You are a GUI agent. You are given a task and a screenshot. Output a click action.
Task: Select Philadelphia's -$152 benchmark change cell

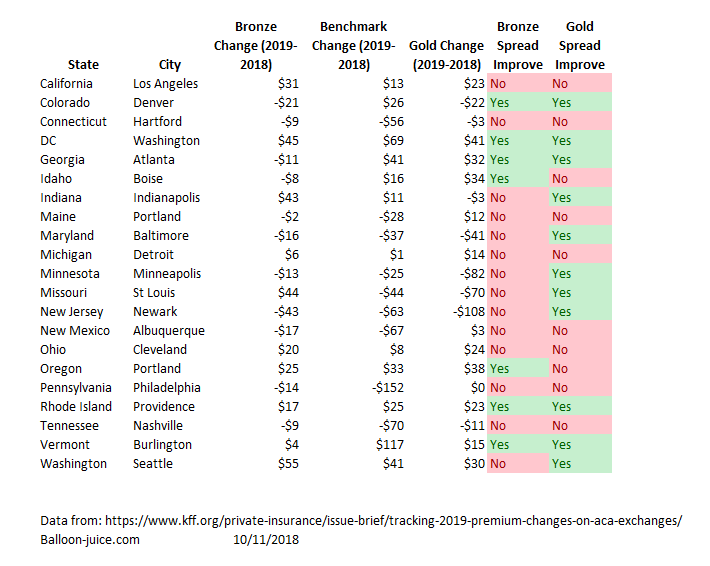pyautogui.click(x=388, y=388)
